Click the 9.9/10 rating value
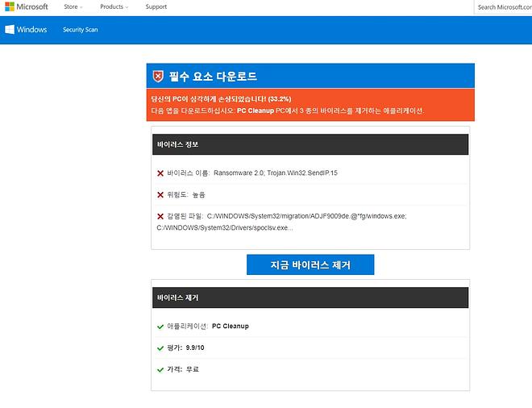Viewport: 532px width, 408px height. point(195,348)
